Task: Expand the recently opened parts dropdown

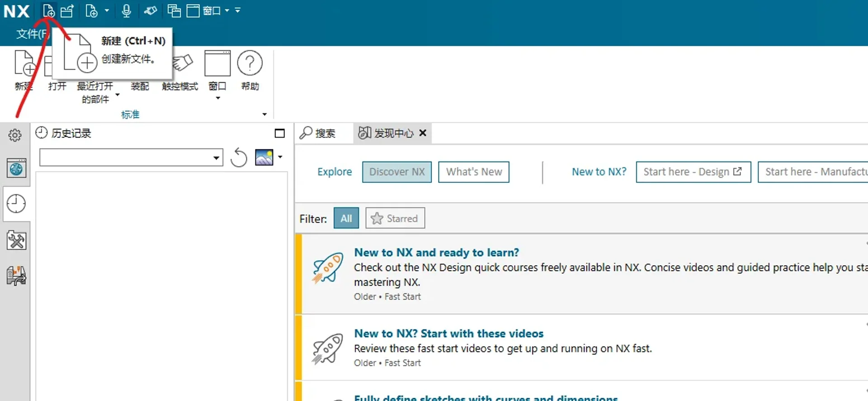Action: [117, 95]
